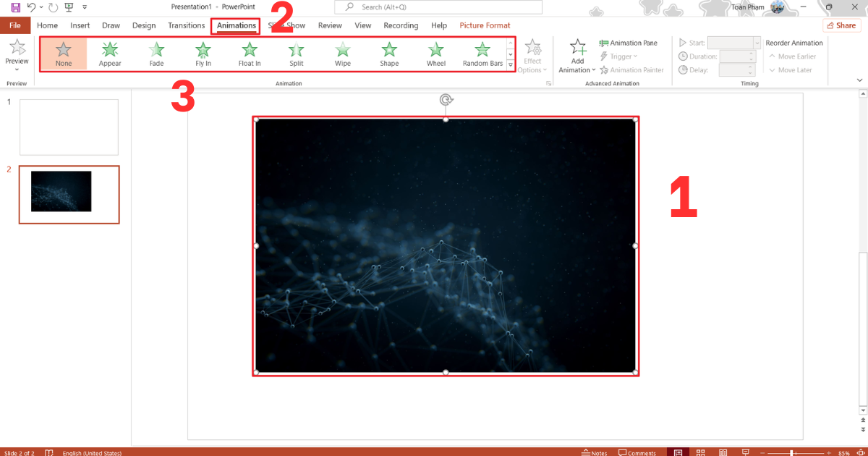The image size is (868, 456).
Task: Open the Animation Pane
Action: tap(629, 42)
